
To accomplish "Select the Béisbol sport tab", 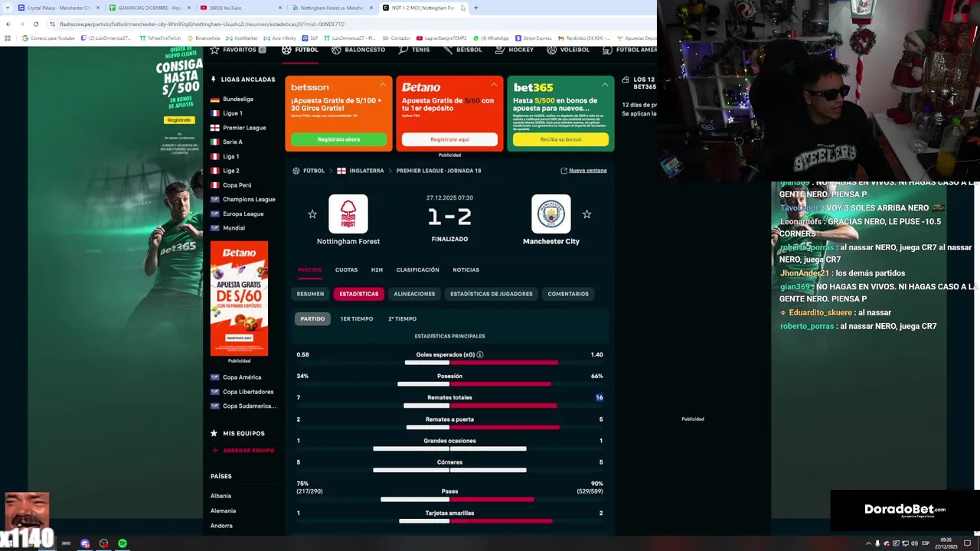I will click(x=462, y=50).
